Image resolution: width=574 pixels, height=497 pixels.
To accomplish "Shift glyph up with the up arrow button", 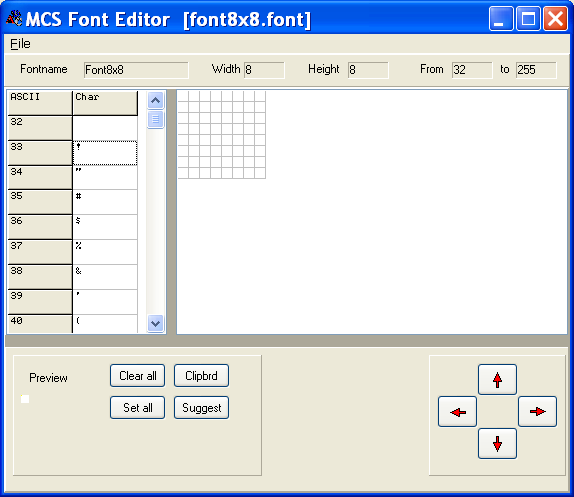I will 497,380.
